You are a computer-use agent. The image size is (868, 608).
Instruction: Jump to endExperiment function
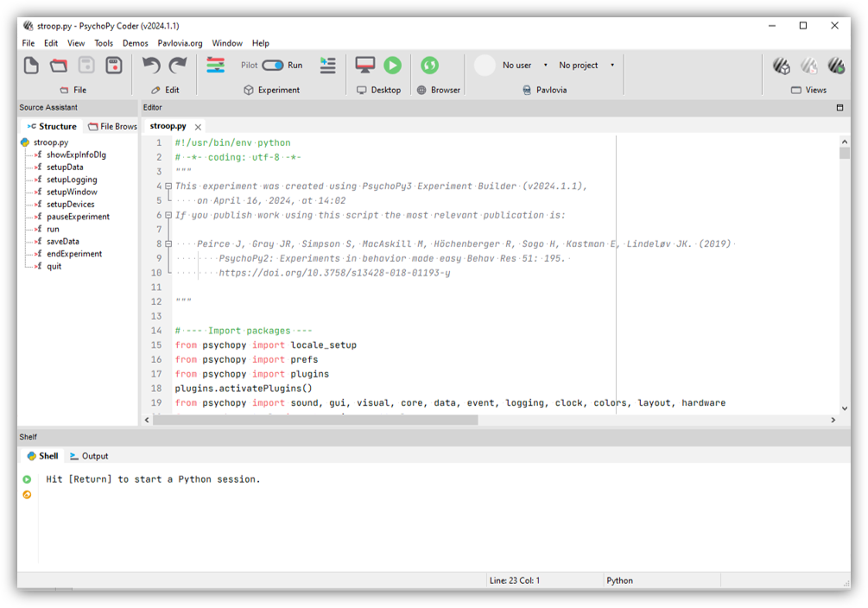pos(74,254)
